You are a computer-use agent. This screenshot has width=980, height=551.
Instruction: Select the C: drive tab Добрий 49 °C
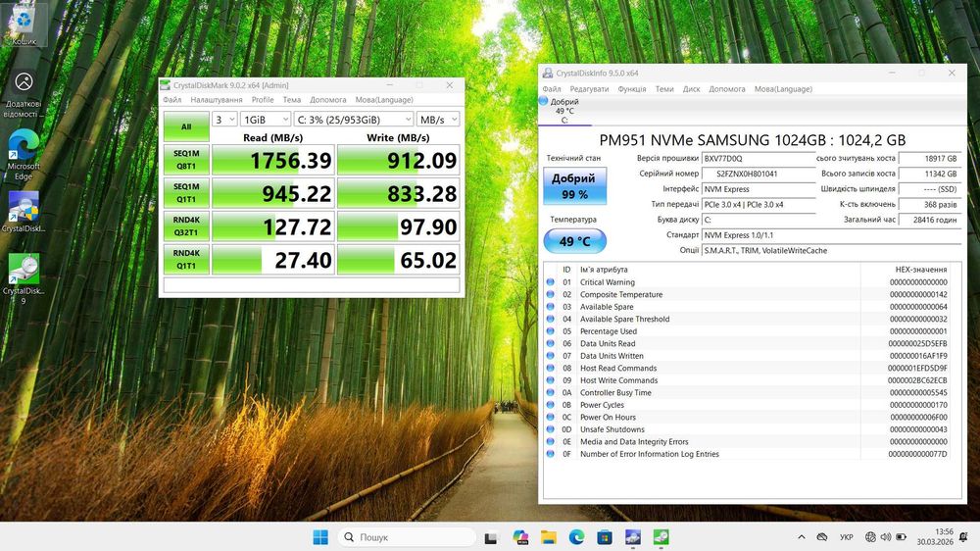pos(564,111)
